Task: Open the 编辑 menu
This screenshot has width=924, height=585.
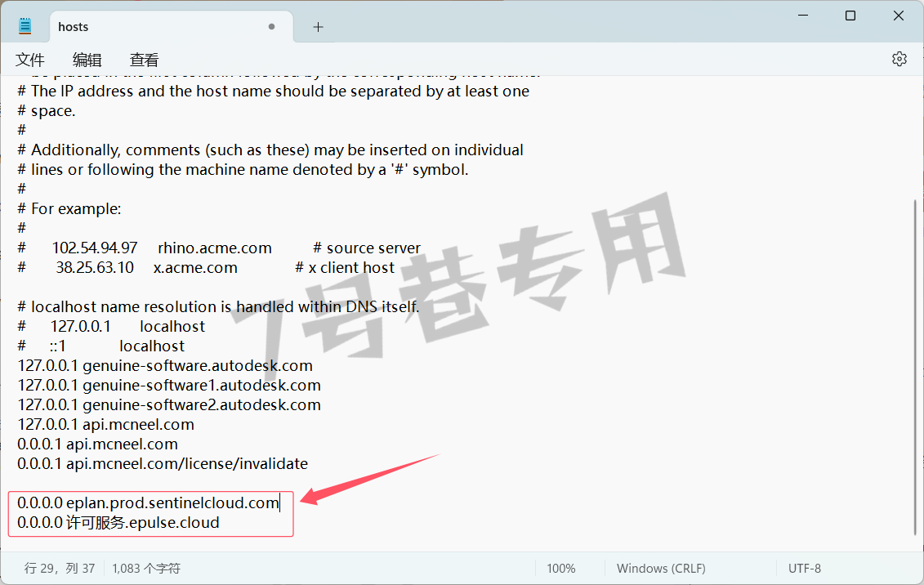Action: [x=87, y=60]
